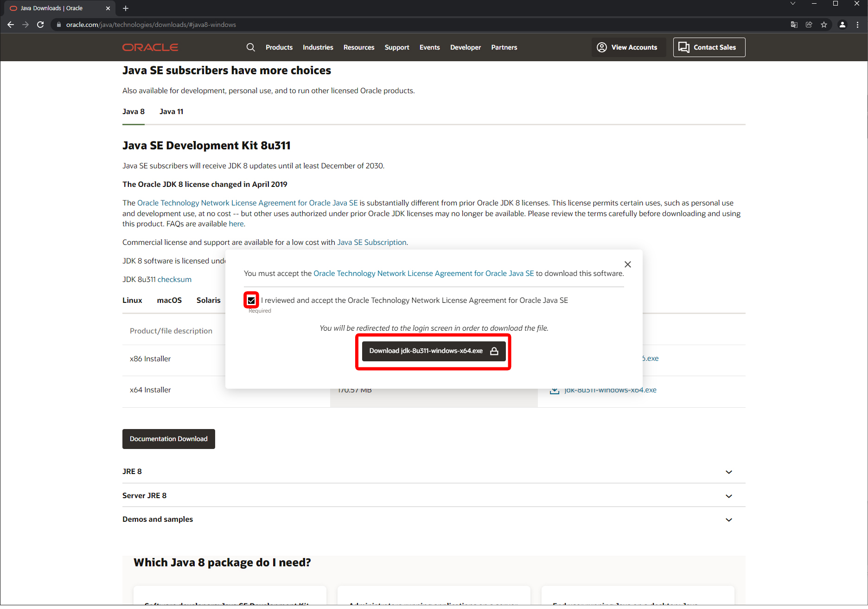Click the View Accounts button
Image resolution: width=868 pixels, height=609 pixels.
[x=629, y=47]
